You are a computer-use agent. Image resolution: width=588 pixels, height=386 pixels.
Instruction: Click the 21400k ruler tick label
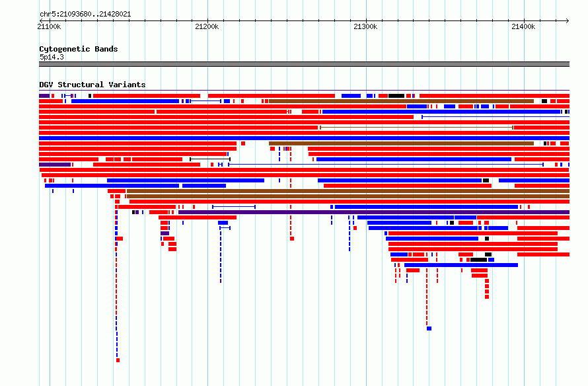(x=523, y=26)
